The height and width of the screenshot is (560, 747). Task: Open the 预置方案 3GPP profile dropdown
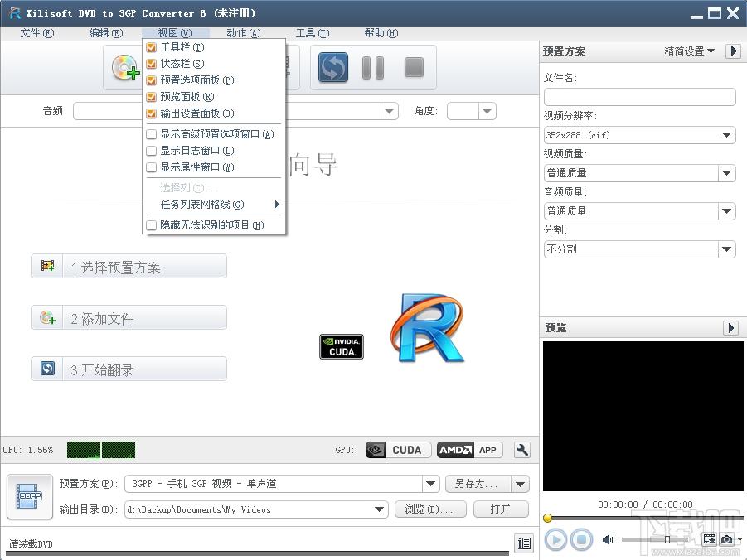(430, 484)
